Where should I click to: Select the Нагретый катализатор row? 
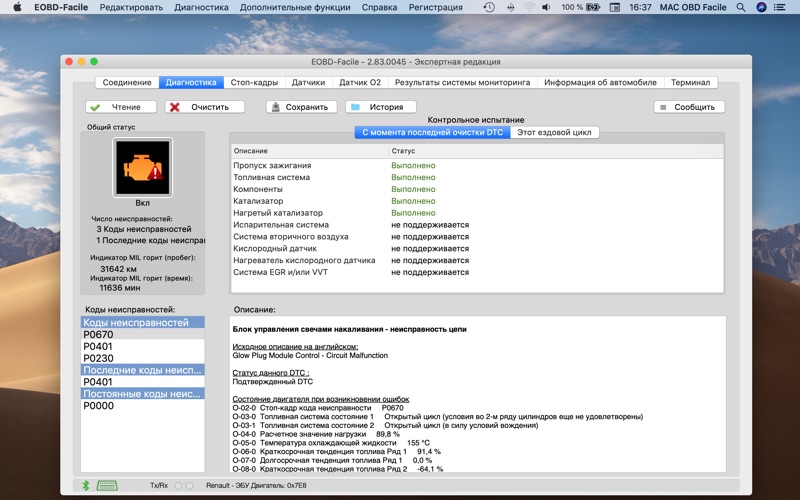tap(477, 213)
